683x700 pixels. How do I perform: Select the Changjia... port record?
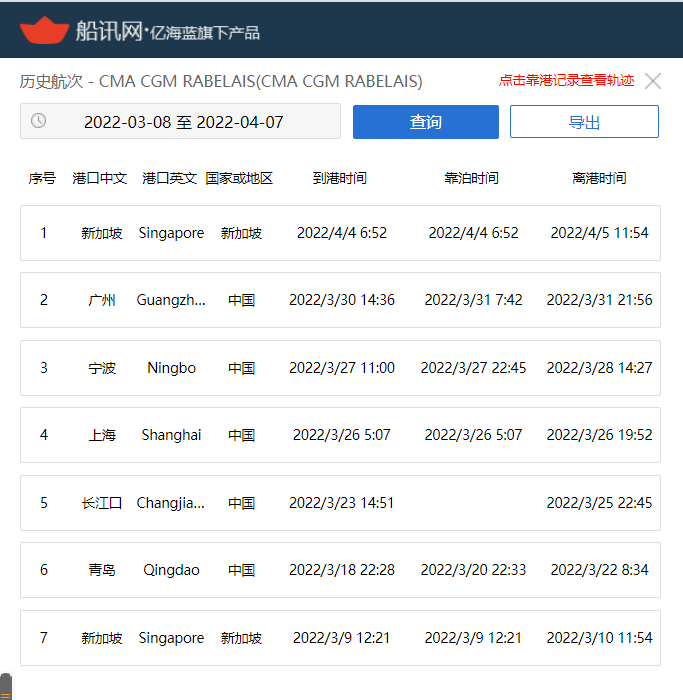[171, 503]
